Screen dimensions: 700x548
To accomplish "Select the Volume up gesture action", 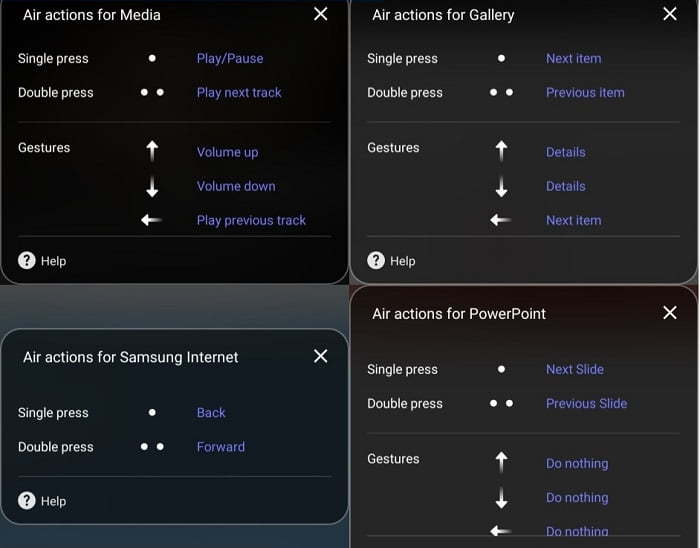I will [227, 152].
